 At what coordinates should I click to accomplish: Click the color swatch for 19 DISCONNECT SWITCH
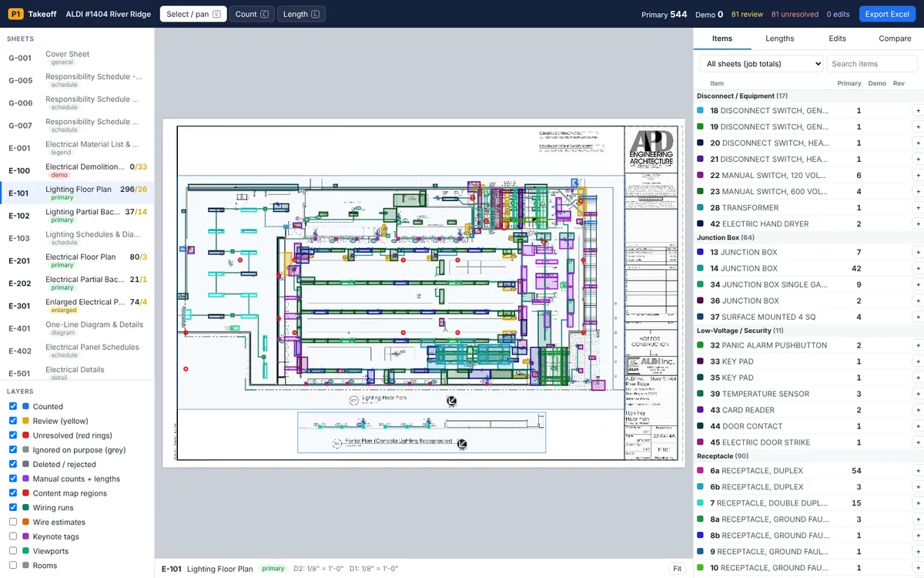[x=700, y=126]
